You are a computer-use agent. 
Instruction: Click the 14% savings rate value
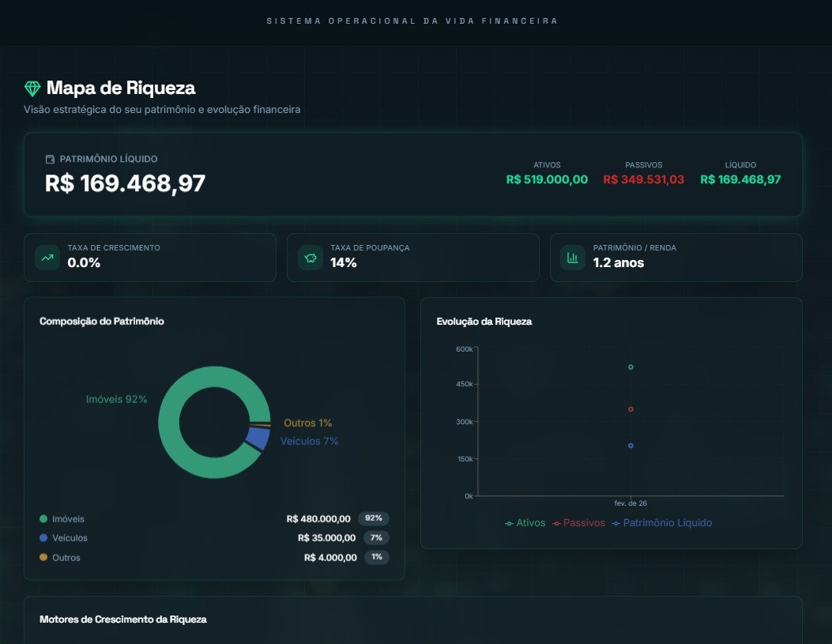(343, 262)
